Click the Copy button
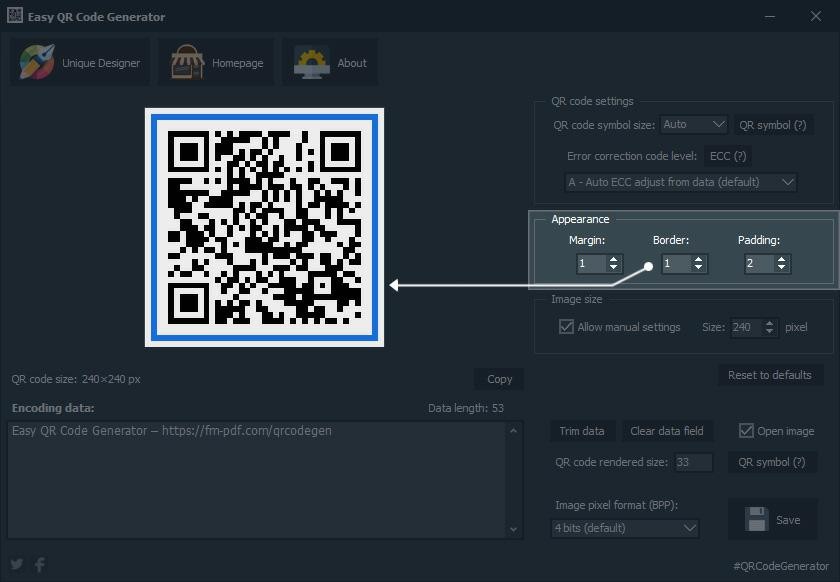Screen dimensions: 840x582 coord(499,379)
